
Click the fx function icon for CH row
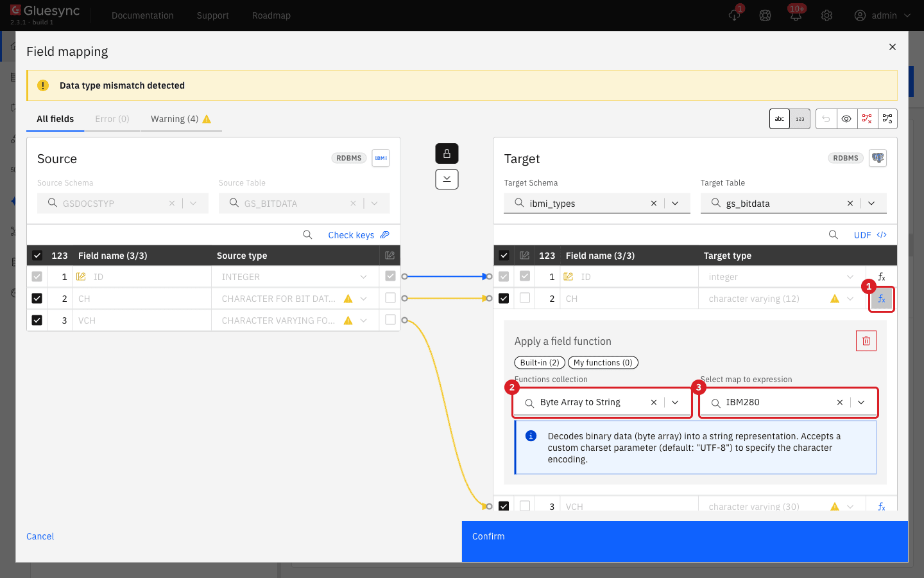click(882, 299)
